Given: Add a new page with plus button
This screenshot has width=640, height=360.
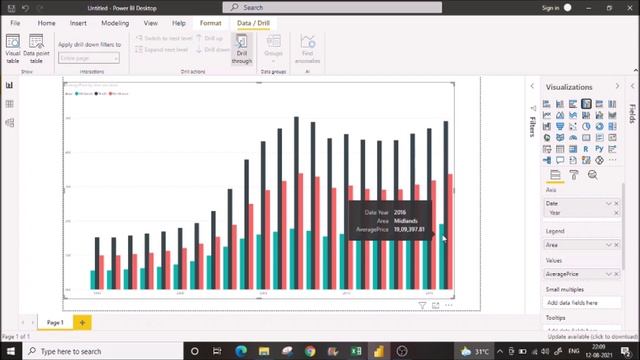Looking at the screenshot, I should click(x=82, y=322).
